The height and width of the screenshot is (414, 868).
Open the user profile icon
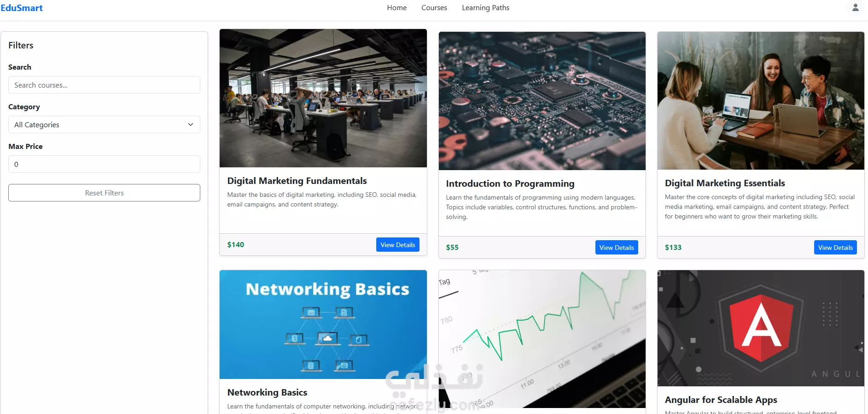click(855, 8)
